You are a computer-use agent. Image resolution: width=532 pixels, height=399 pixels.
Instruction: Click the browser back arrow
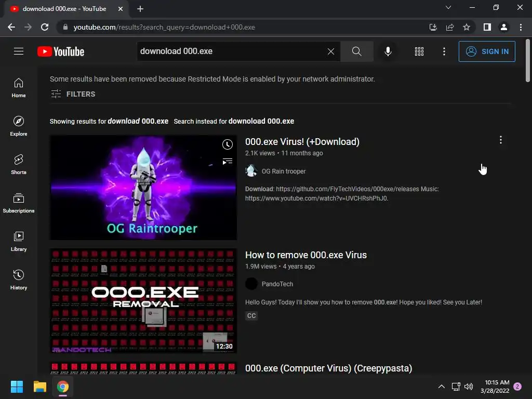11,27
